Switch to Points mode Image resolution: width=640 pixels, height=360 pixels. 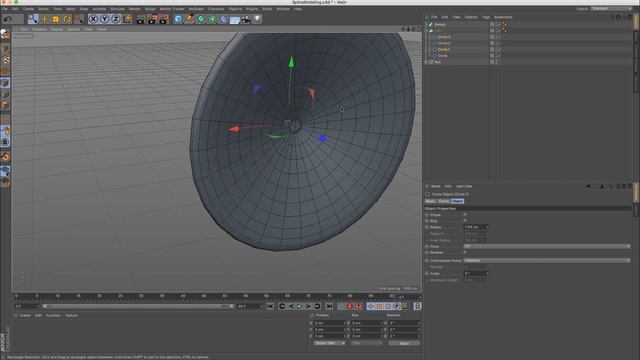tap(5, 83)
